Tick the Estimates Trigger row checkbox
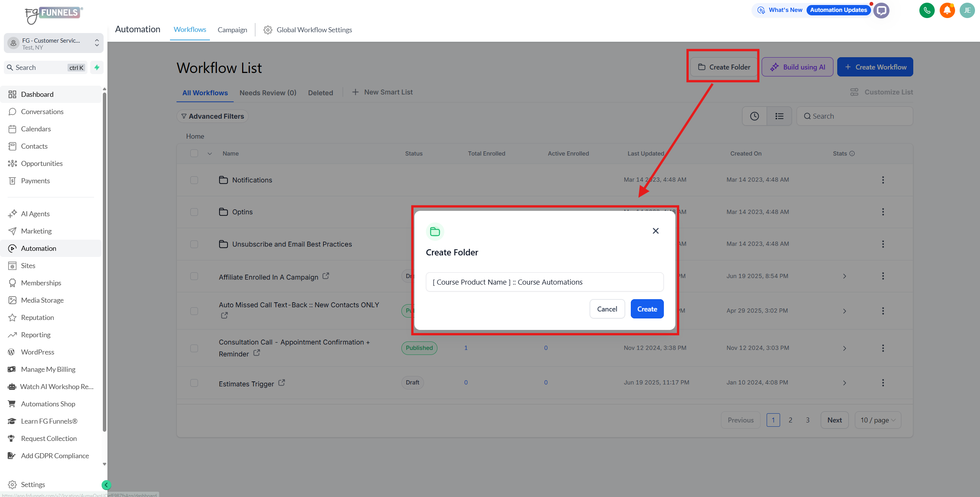980x497 pixels. (194, 383)
